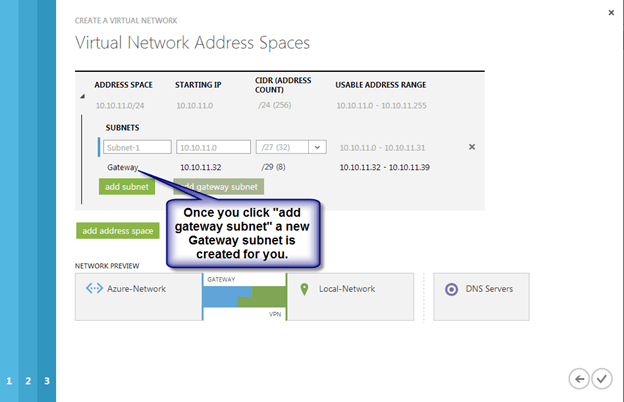Click the Local-Network location pin icon
The height and width of the screenshot is (402, 624).
point(305,289)
